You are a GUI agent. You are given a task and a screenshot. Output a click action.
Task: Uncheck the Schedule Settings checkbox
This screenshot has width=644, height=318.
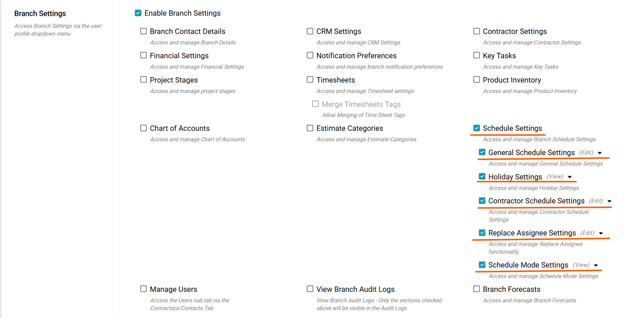(x=477, y=128)
